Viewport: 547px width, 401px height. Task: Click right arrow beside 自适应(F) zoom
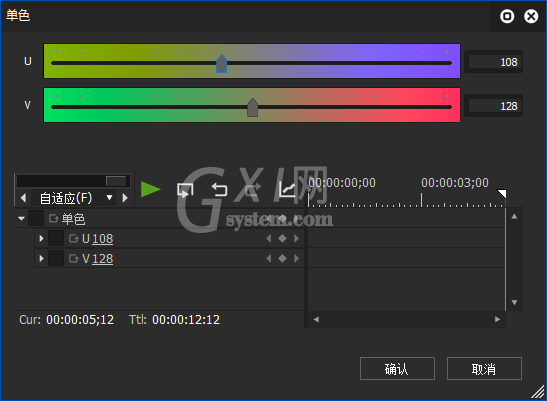coord(125,198)
